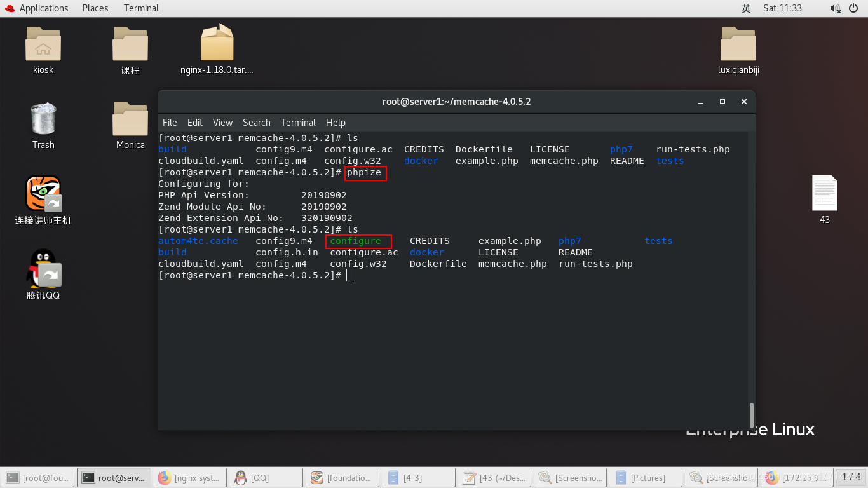Launch the 腾讯QQ penguin icon
Image resolution: width=868 pixels, height=488 pixels.
[43, 269]
